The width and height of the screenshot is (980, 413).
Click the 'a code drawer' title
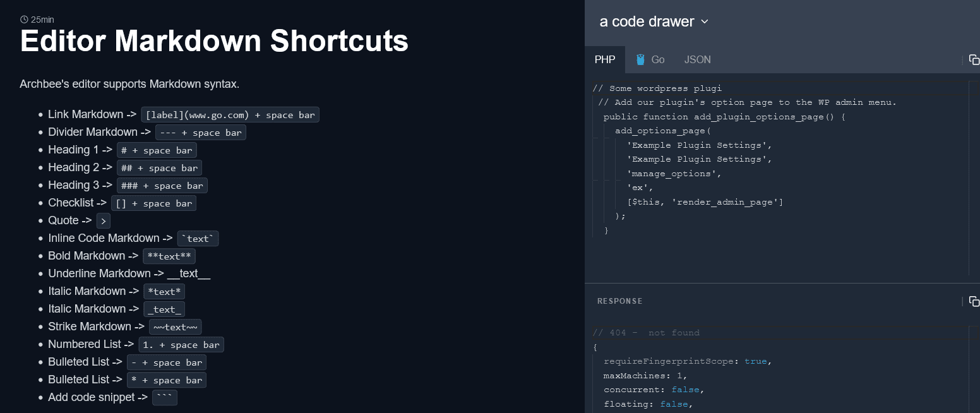pos(647,21)
